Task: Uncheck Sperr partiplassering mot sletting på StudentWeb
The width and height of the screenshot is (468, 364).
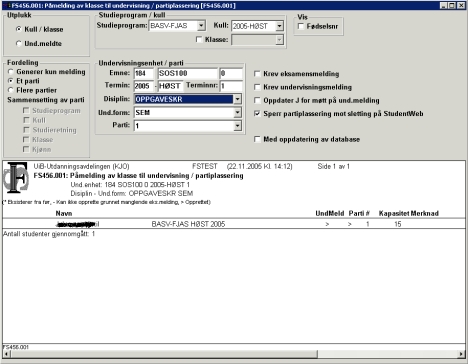Action: point(257,114)
